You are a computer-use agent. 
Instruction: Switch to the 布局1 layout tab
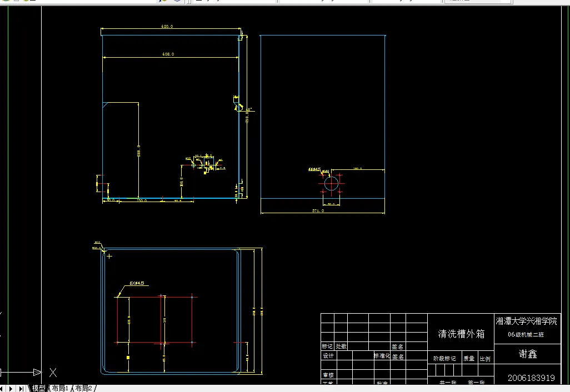point(60,388)
